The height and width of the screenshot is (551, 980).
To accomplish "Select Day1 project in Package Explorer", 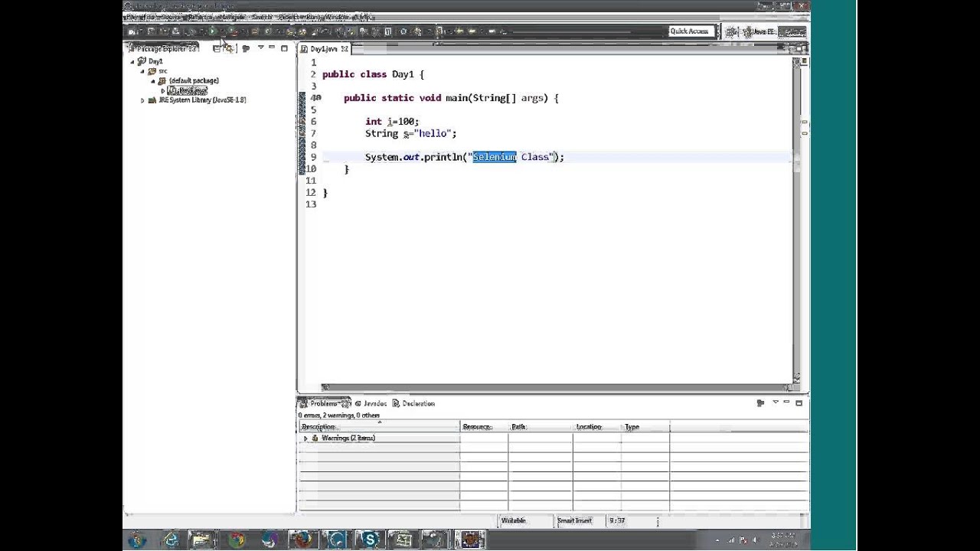I will 155,61.
